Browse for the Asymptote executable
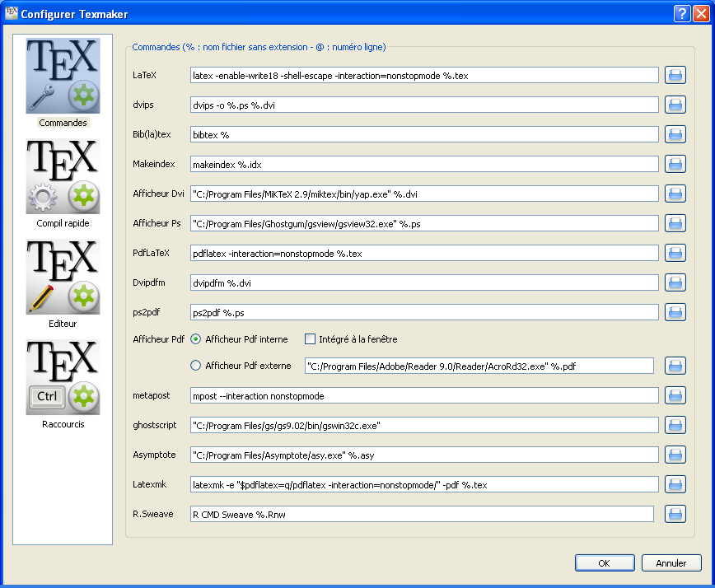Image resolution: width=715 pixels, height=588 pixels. (x=675, y=455)
